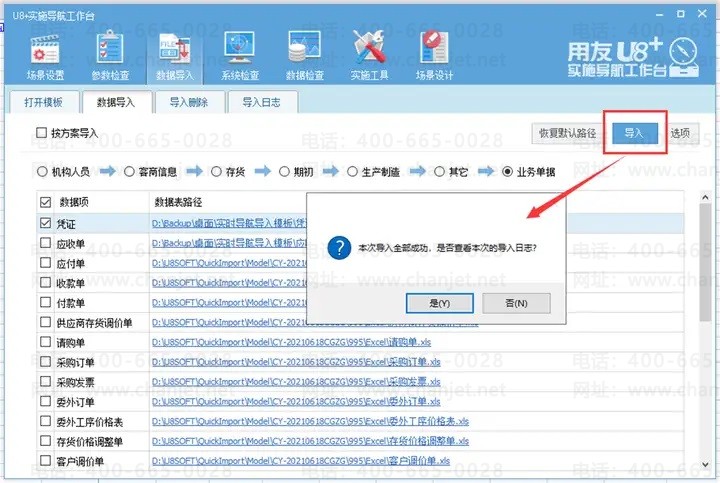
Task: Toggle the 数据项 header select-all checkbox
Action: click(45, 202)
